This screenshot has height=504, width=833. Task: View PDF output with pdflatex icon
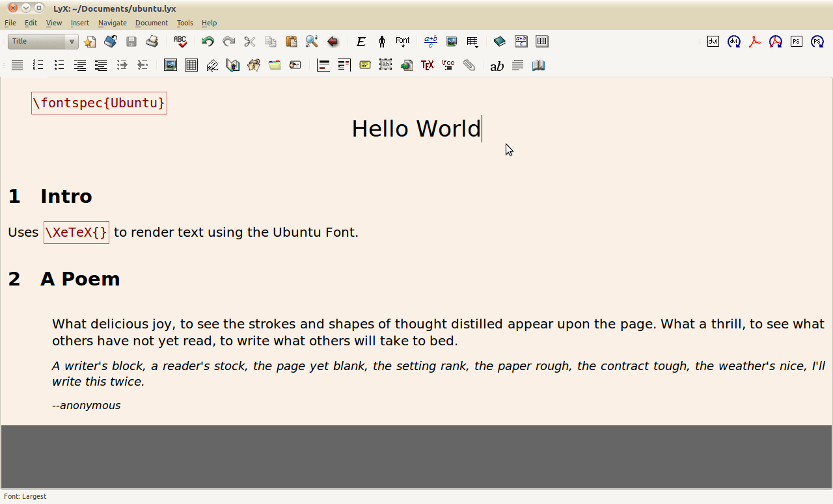pyautogui.click(x=755, y=42)
